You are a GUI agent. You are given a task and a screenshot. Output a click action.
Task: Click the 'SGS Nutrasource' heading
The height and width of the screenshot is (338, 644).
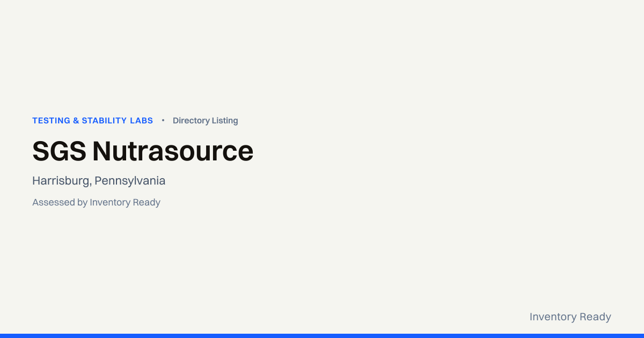coord(143,151)
